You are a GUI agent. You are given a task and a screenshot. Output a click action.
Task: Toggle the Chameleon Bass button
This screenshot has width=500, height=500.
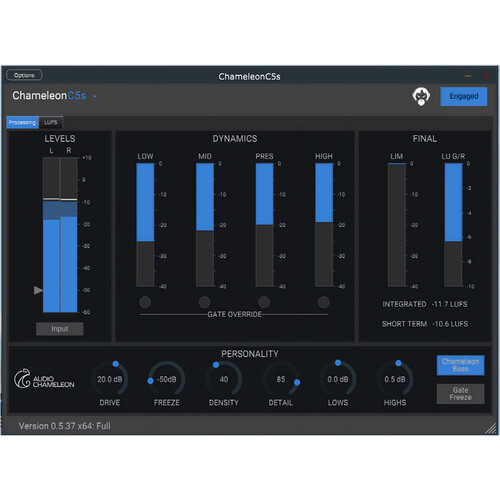pos(460,365)
